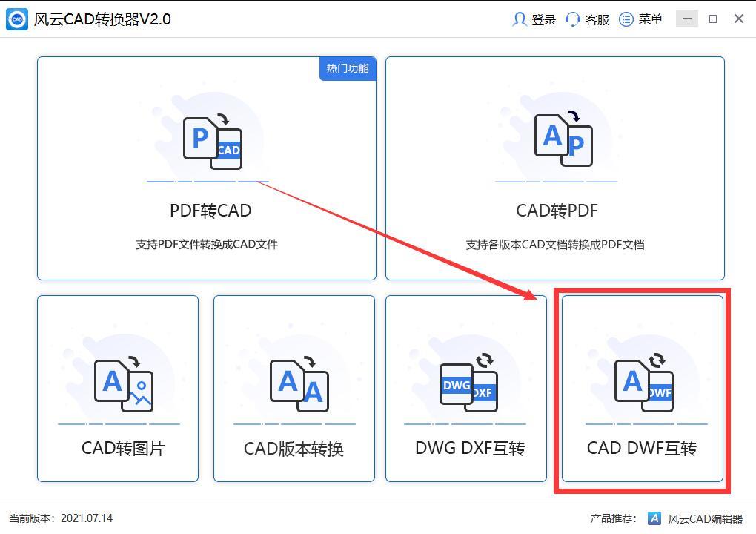756x534 pixels.
Task: Minimize the converter window
Action: 687,19
